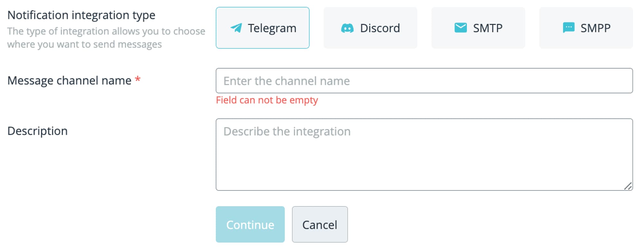Switch integration type to SMTP
This screenshot has width=644, height=252.
[x=478, y=28]
